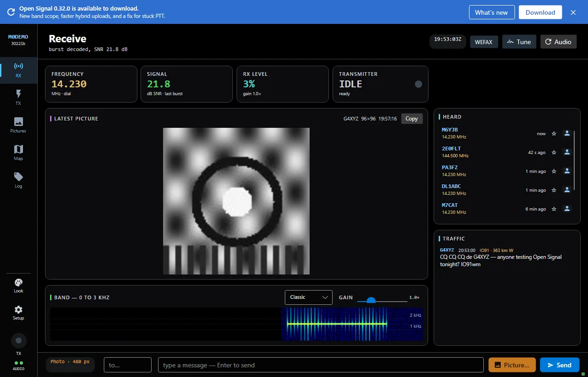This screenshot has width=588, height=377.
Task: Click the Tune button
Action: coord(519,42)
